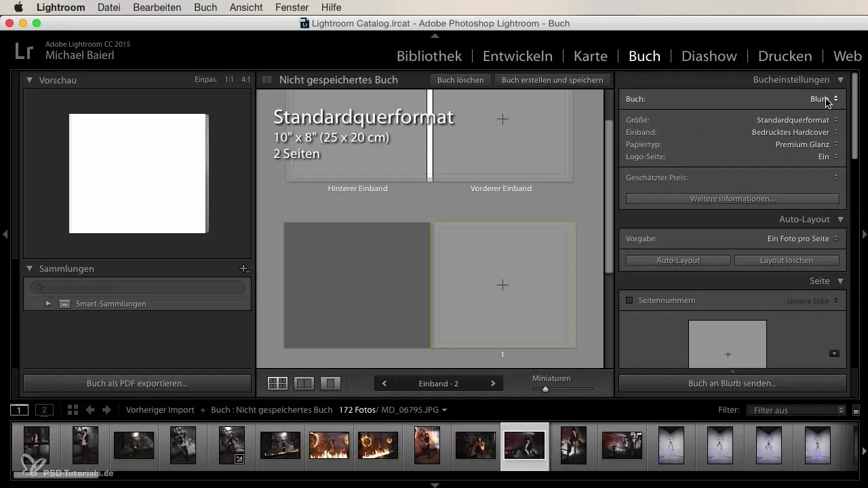Expand Smart-Sammlungen tree item
Viewport: 868px width, 488px height.
(x=48, y=304)
